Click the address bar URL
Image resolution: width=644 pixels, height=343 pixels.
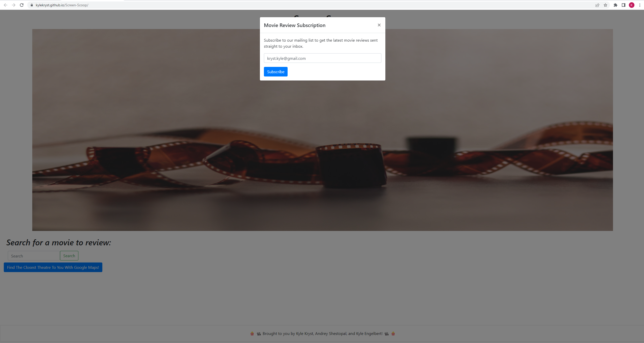click(62, 5)
